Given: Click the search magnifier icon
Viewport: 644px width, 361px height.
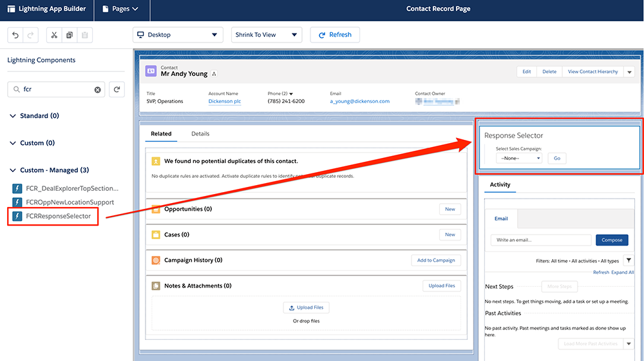Looking at the screenshot, I should (x=17, y=89).
